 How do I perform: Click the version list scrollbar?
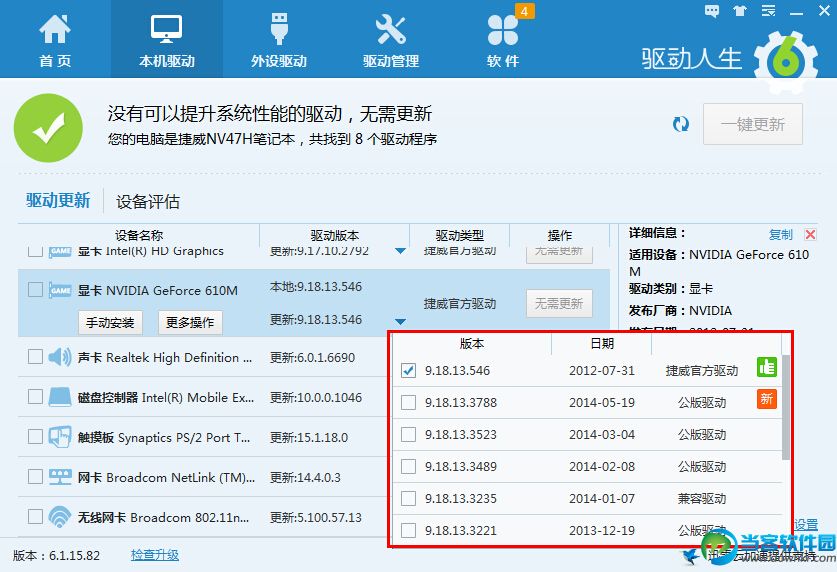click(786, 407)
